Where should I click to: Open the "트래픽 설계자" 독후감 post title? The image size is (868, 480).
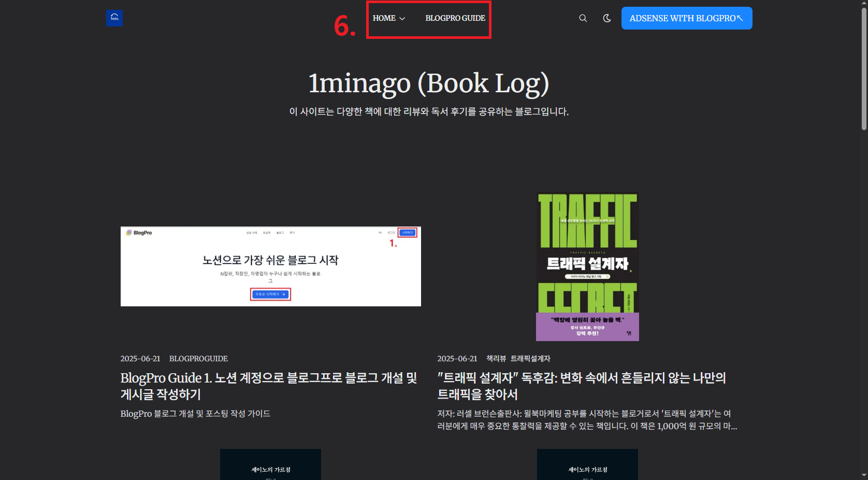coord(582,386)
